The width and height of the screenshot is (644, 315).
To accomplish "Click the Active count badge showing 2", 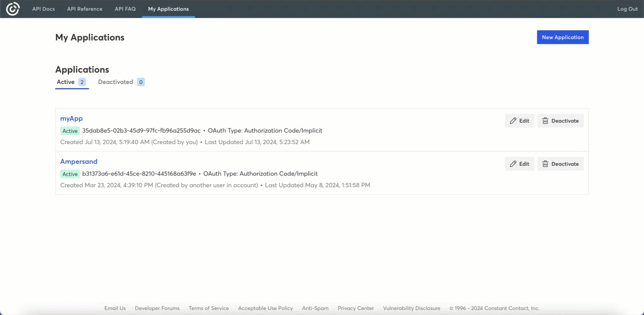I will click(82, 82).
